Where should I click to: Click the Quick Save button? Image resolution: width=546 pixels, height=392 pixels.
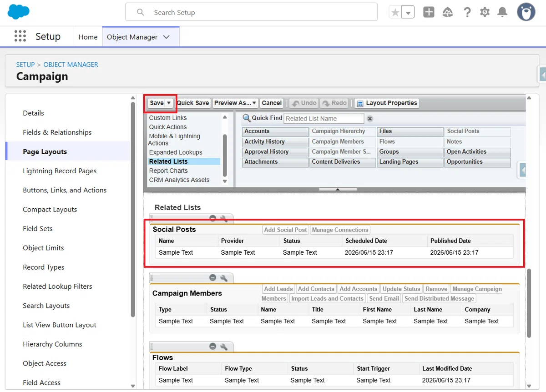(193, 103)
